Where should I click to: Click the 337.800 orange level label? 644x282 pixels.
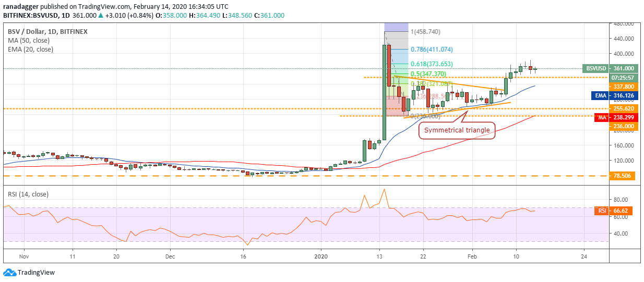tap(624, 87)
